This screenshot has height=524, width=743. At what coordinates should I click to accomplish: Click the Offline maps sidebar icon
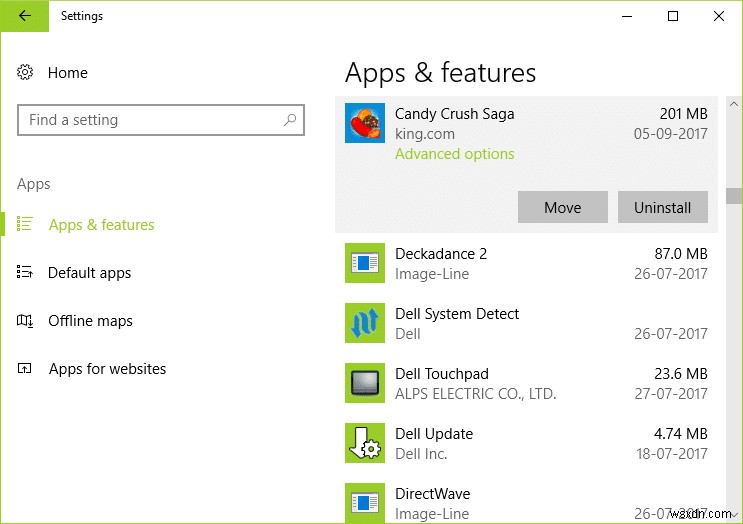click(x=24, y=320)
